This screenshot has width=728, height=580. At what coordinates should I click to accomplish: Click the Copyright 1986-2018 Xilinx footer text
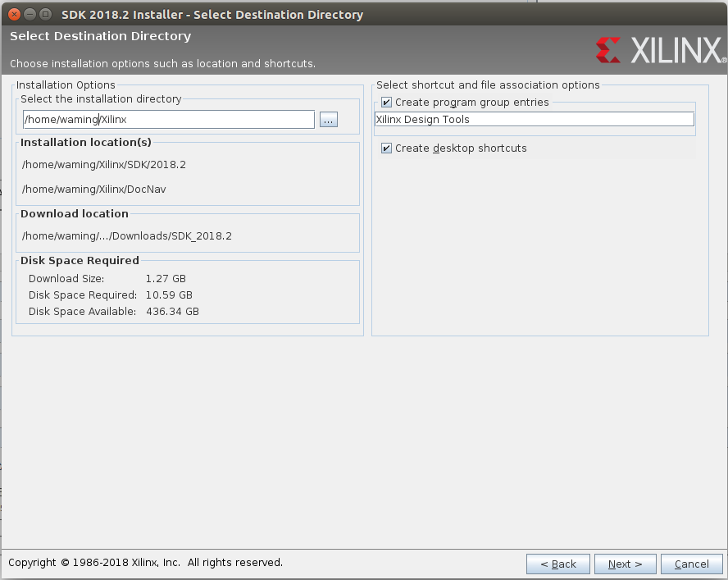pyautogui.click(x=145, y=562)
